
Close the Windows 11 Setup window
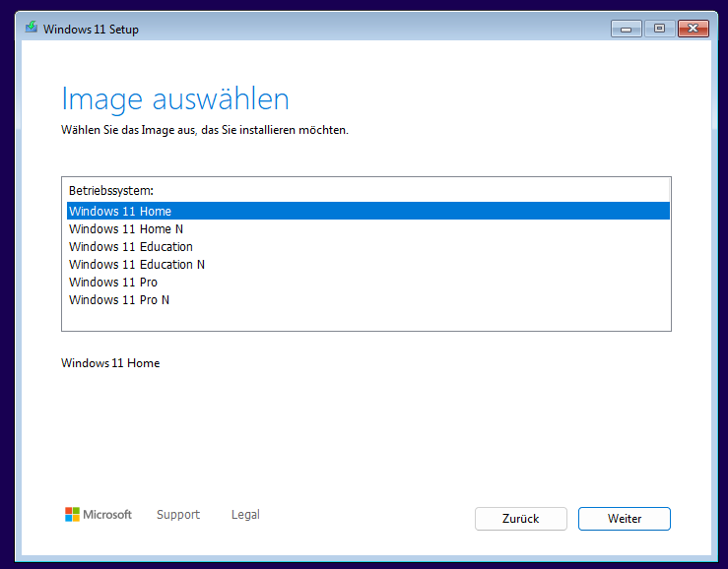point(693,29)
